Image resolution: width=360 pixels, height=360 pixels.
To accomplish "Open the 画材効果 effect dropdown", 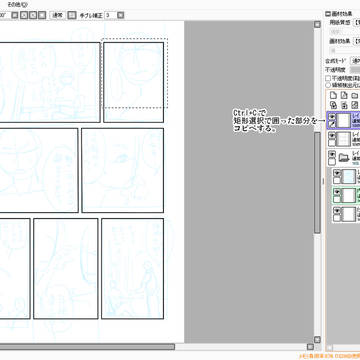I will pyautogui.click(x=356, y=41).
